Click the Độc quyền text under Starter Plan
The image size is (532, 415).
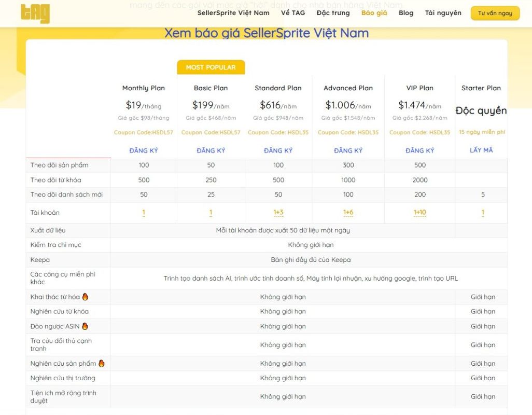pyautogui.click(x=481, y=110)
